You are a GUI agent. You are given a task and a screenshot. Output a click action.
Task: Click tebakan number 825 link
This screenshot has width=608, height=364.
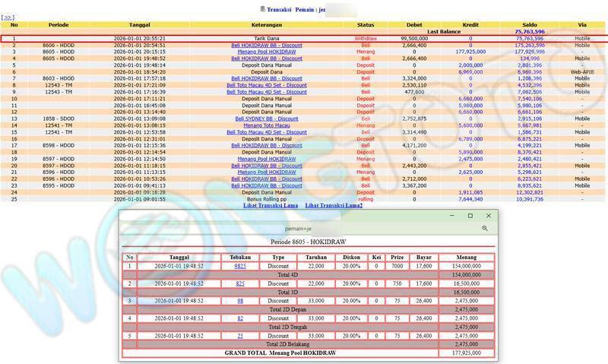click(x=240, y=283)
